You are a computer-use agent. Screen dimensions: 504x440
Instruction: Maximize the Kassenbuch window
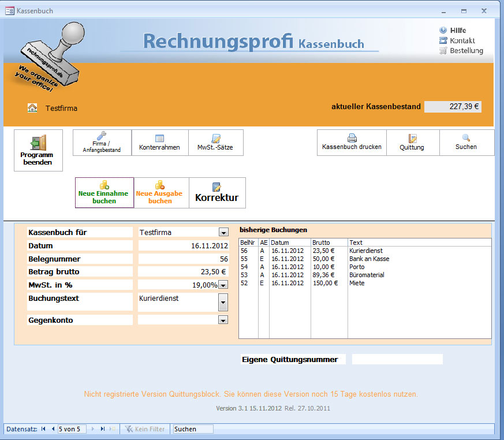click(464, 11)
